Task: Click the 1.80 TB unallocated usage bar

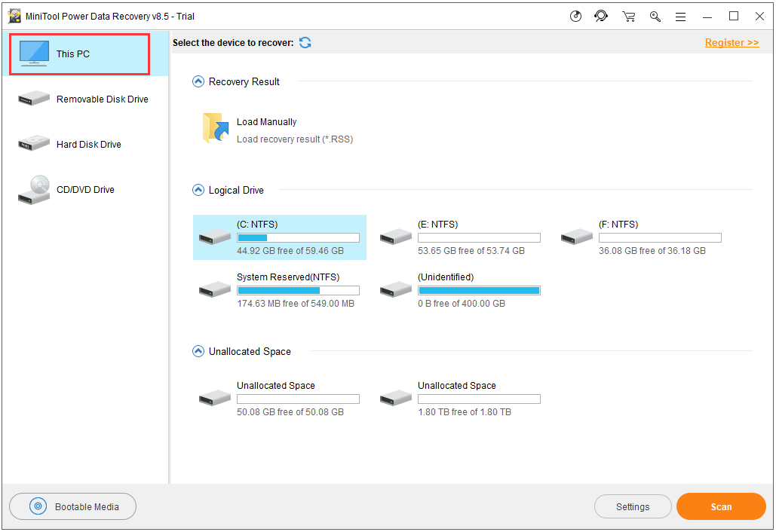Action: tap(479, 399)
